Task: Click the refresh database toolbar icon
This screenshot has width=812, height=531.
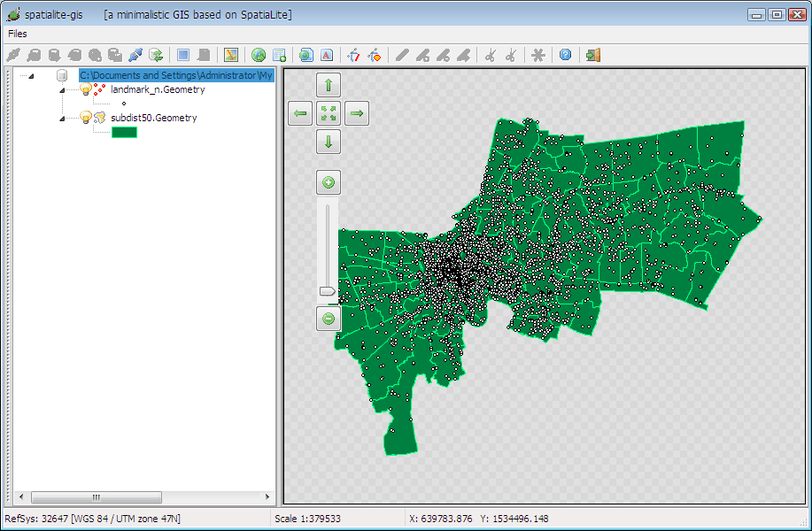Action: coord(156,55)
